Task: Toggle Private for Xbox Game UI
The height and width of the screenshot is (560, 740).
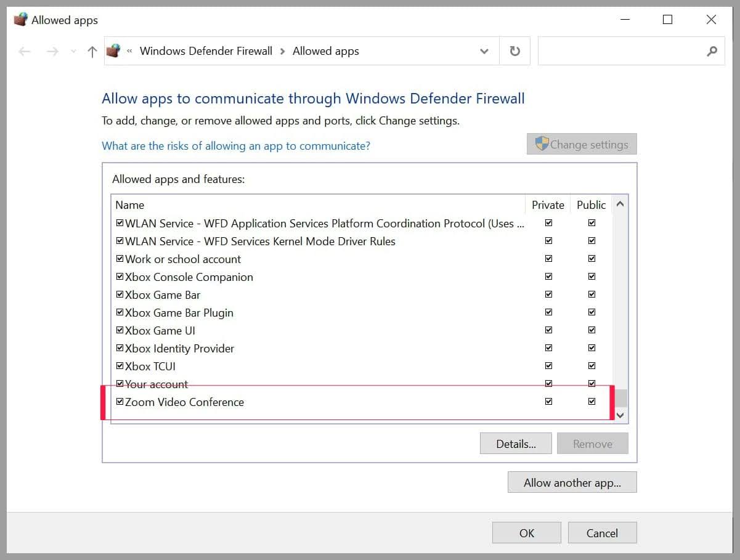Action: click(548, 330)
